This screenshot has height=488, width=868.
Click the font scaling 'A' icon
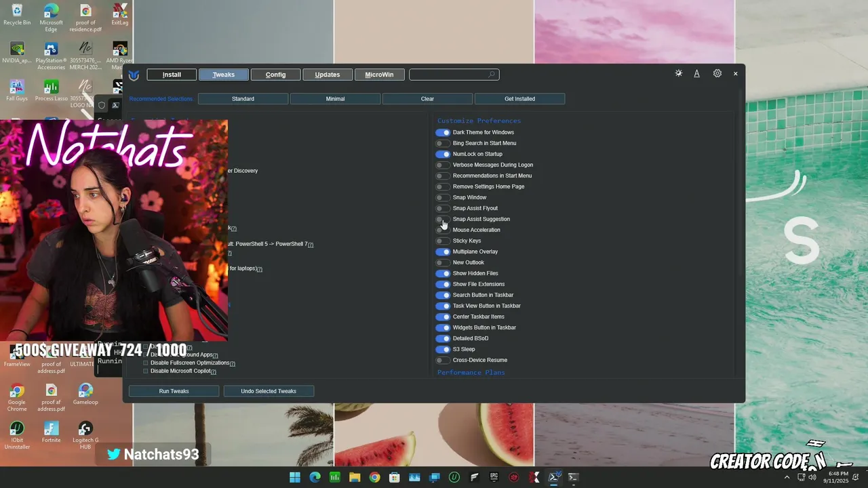(696, 73)
